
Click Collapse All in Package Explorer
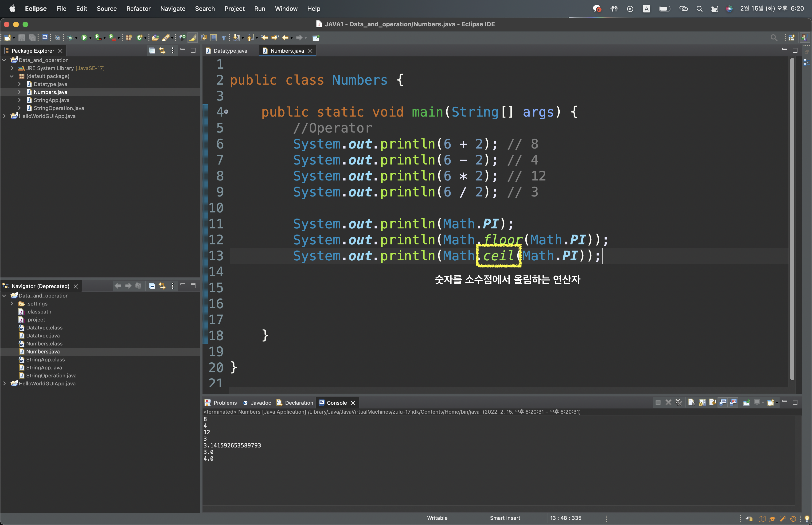click(152, 51)
